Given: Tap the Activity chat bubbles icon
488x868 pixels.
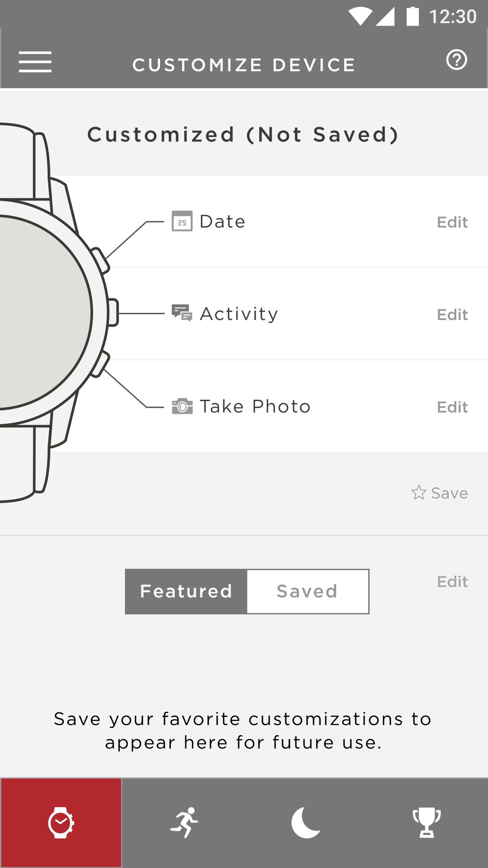Looking at the screenshot, I should point(182,313).
